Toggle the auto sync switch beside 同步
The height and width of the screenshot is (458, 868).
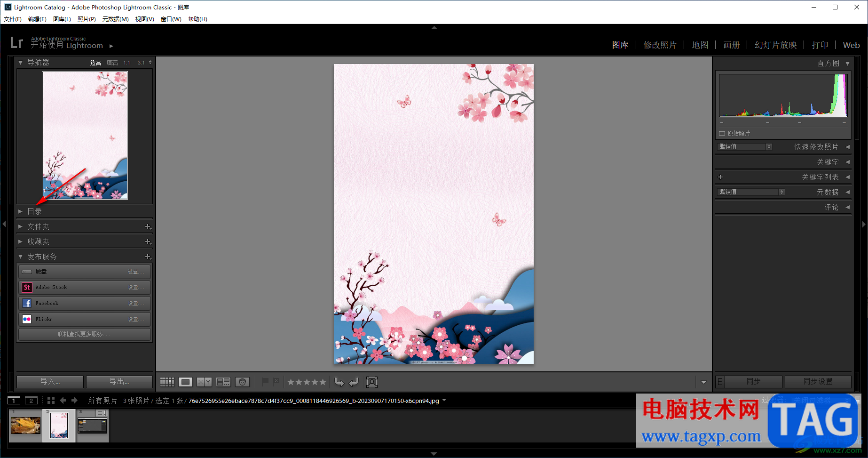(x=720, y=382)
